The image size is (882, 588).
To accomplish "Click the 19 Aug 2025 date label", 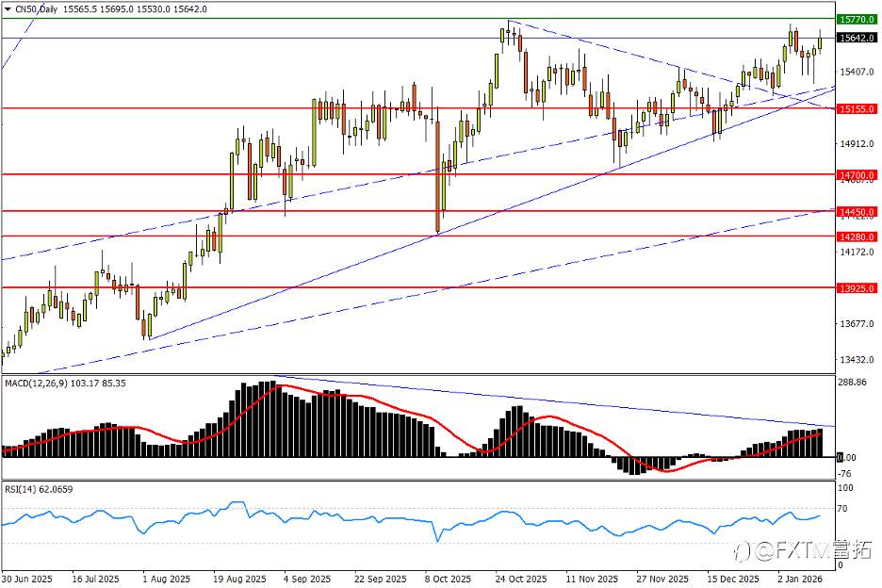I will pyautogui.click(x=239, y=579).
